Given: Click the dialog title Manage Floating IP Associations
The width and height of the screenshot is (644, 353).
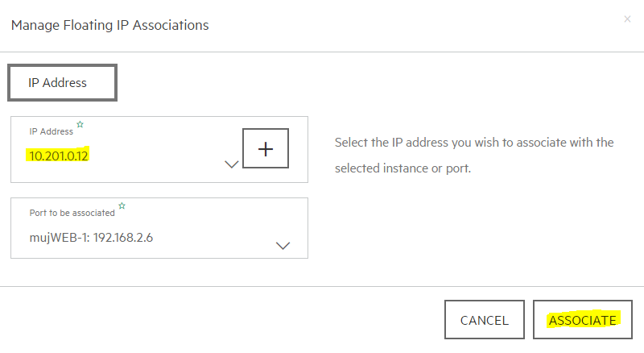Looking at the screenshot, I should pos(110,25).
